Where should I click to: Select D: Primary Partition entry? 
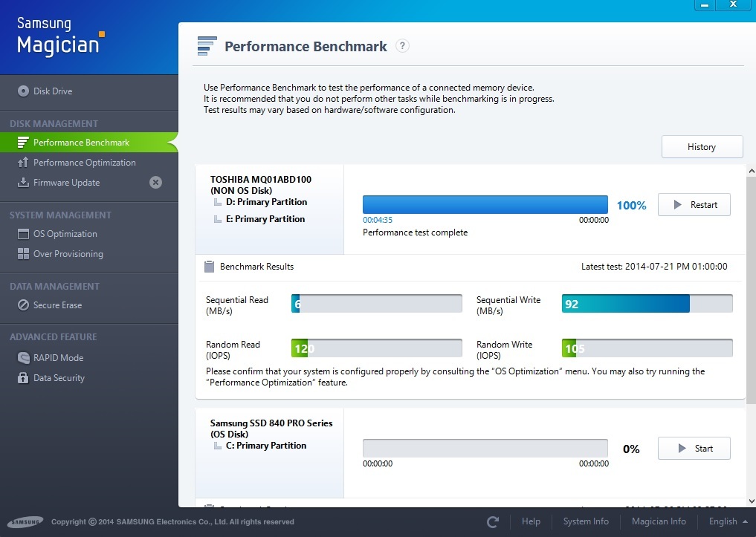(266, 202)
